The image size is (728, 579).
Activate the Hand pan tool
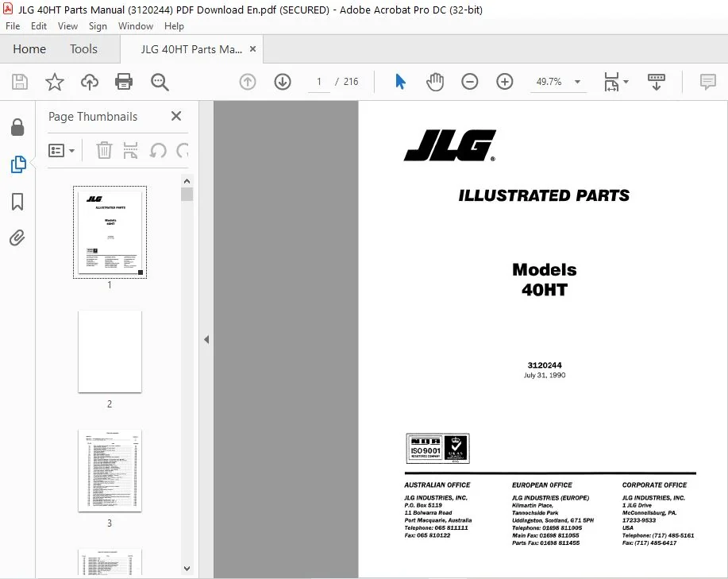(x=435, y=82)
